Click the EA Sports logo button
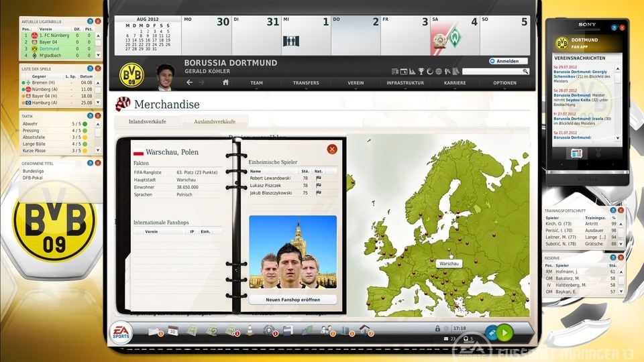The width and height of the screenshot is (644, 362). coord(121,332)
